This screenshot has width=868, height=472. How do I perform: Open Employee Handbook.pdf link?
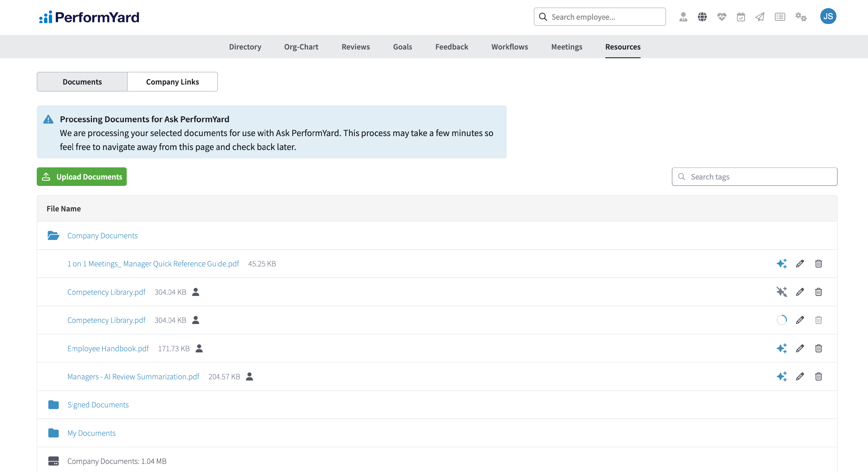tap(108, 348)
